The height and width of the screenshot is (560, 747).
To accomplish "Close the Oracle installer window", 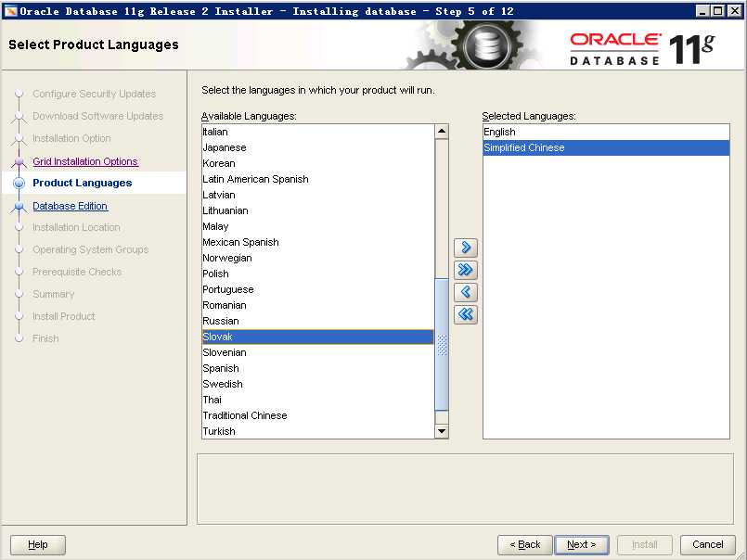I will click(734, 11).
